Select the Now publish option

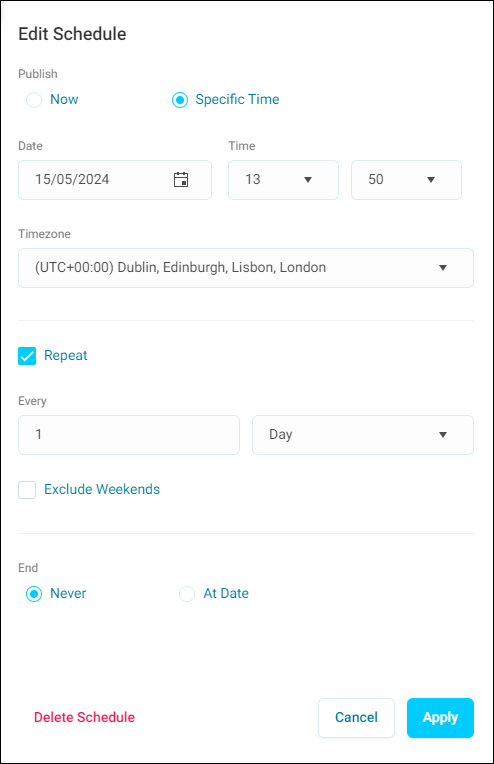tap(34, 100)
